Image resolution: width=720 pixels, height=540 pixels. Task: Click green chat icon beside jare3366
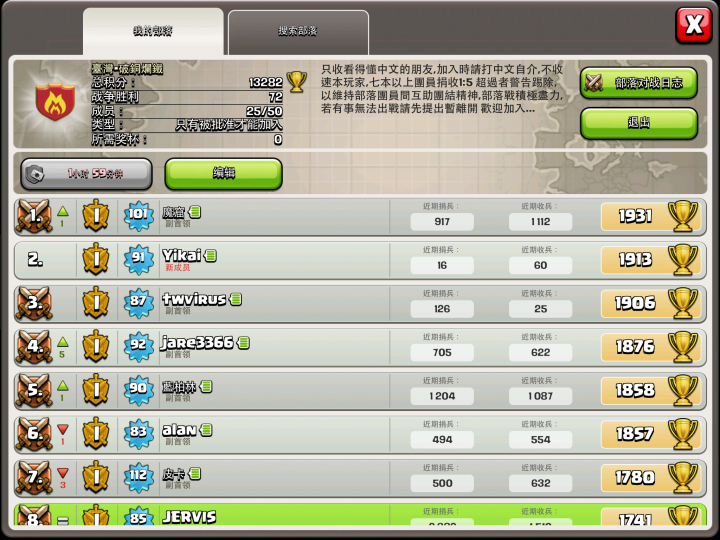244,343
